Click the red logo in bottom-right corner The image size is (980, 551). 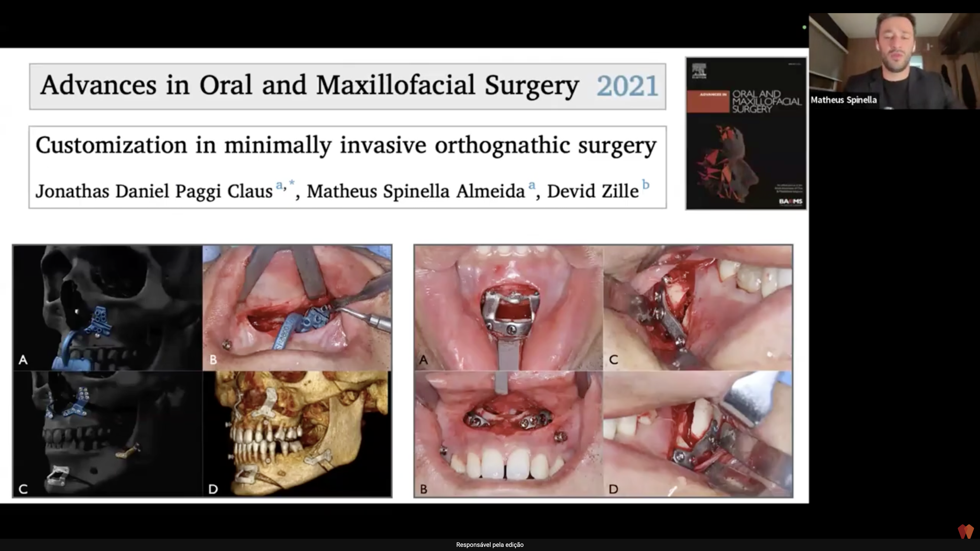pyautogui.click(x=966, y=531)
